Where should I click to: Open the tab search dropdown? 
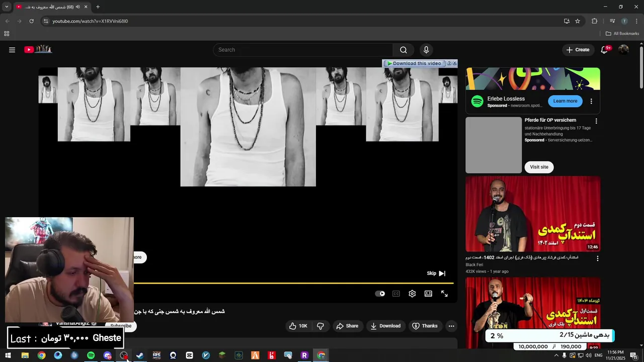(x=7, y=7)
